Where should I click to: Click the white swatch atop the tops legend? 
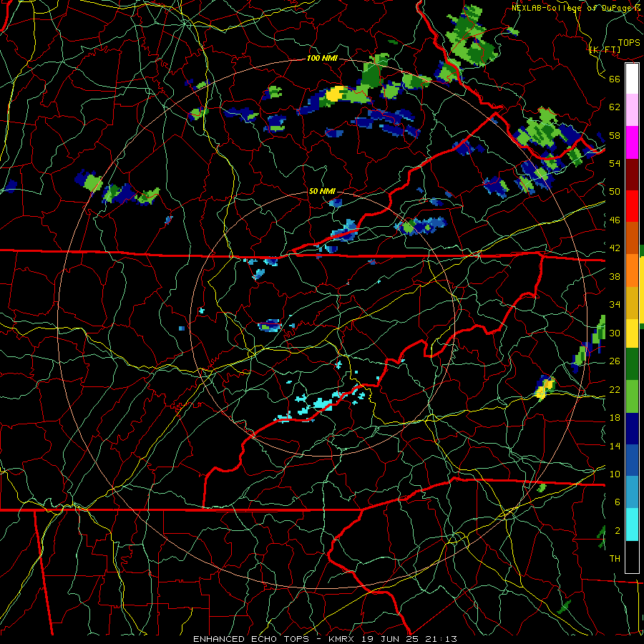point(632,79)
